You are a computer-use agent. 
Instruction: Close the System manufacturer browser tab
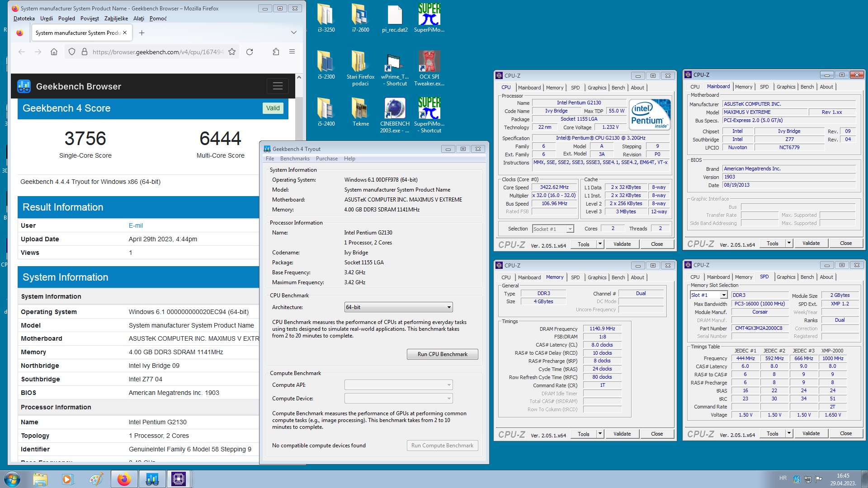(125, 33)
